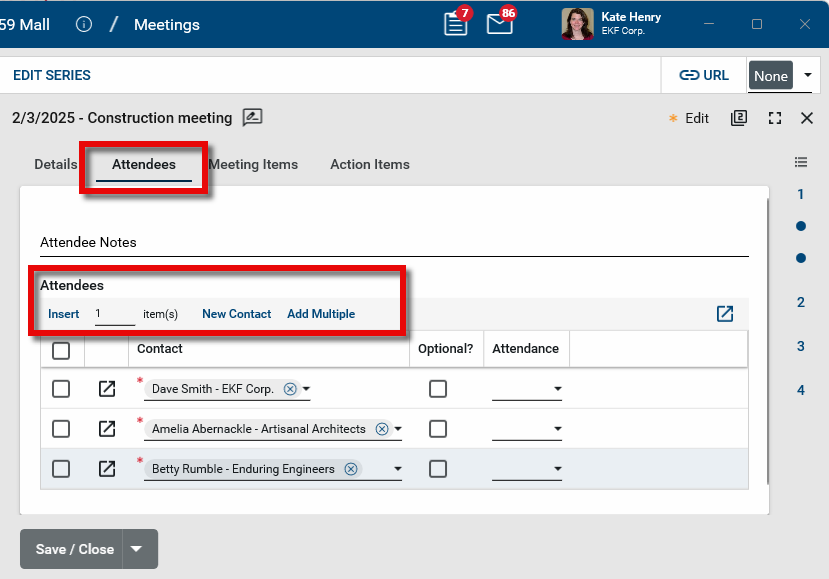Select the Amelia Abernackle row checkbox
Image resolution: width=829 pixels, height=579 pixels.
pyautogui.click(x=61, y=429)
